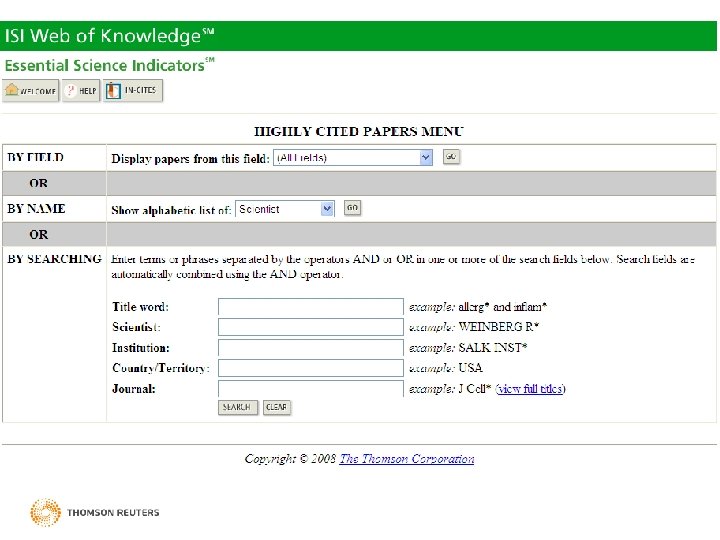Click the Display papers from this field label
The width and height of the screenshot is (720, 540).
(190, 159)
